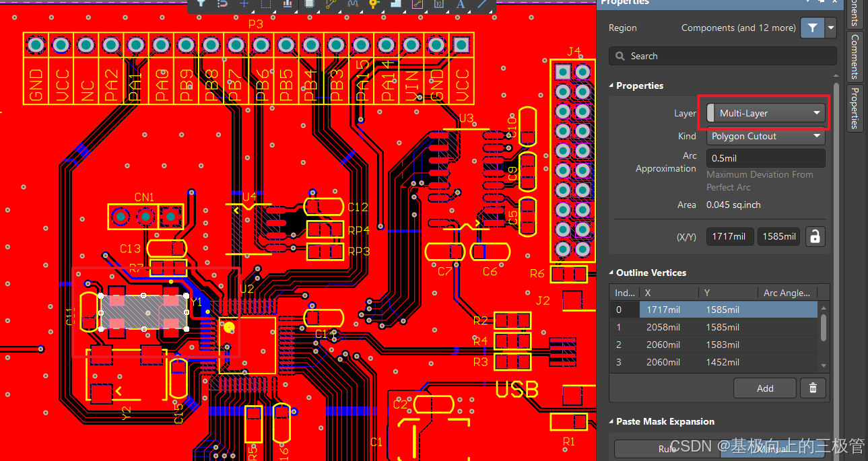The height and width of the screenshot is (461, 868).
Task: Click the Multi-Layer gray color swatch
Action: [x=711, y=113]
